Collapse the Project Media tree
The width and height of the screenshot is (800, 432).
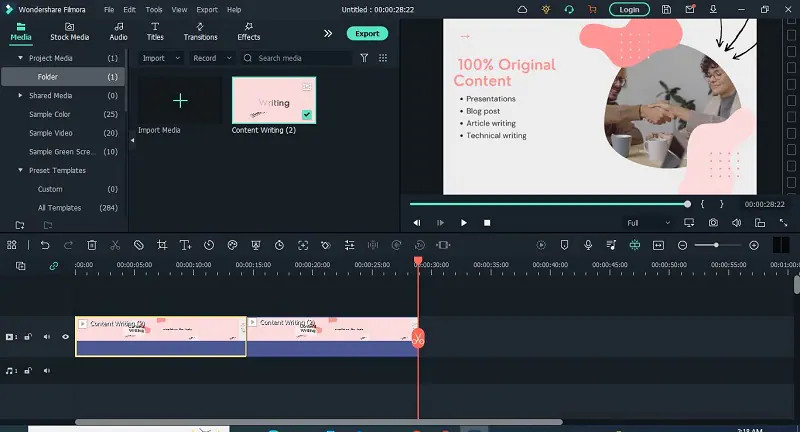20,58
